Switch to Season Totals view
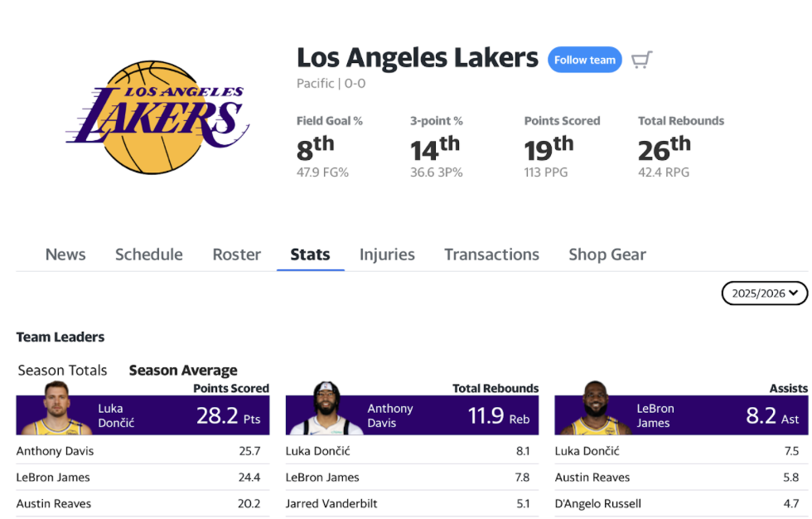This screenshot has height=519, width=812. [62, 371]
